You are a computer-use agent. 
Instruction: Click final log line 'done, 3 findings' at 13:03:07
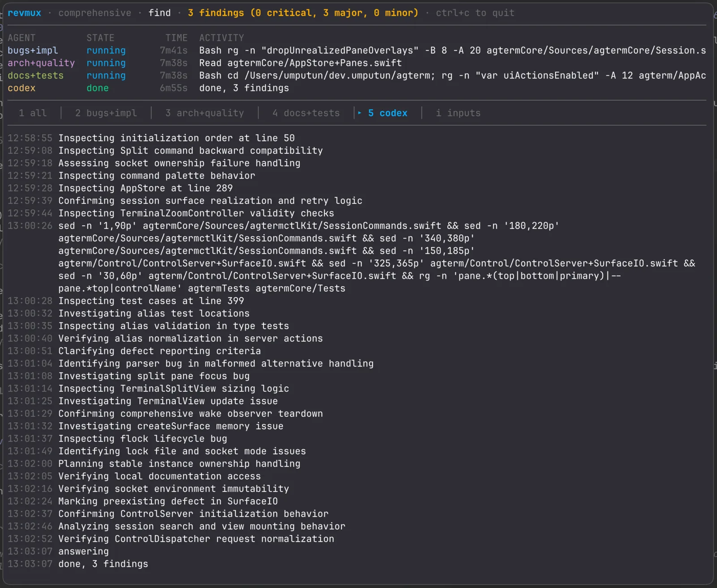pos(103,564)
